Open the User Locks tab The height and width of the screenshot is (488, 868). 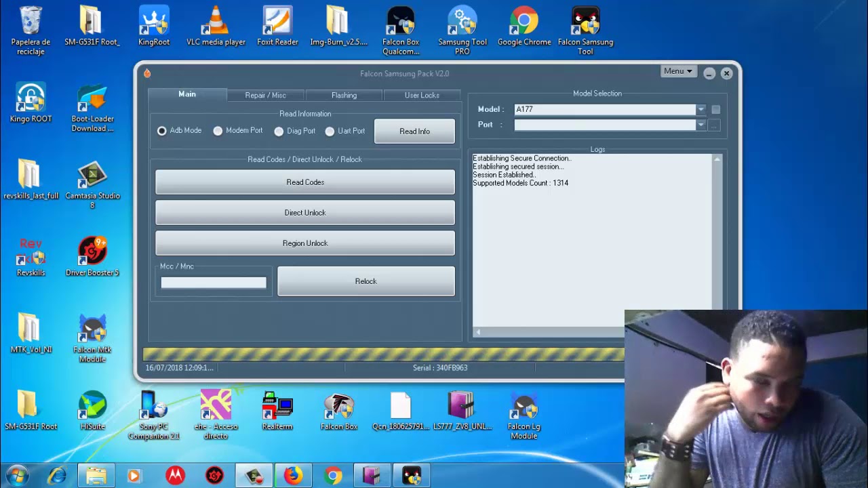[422, 96]
